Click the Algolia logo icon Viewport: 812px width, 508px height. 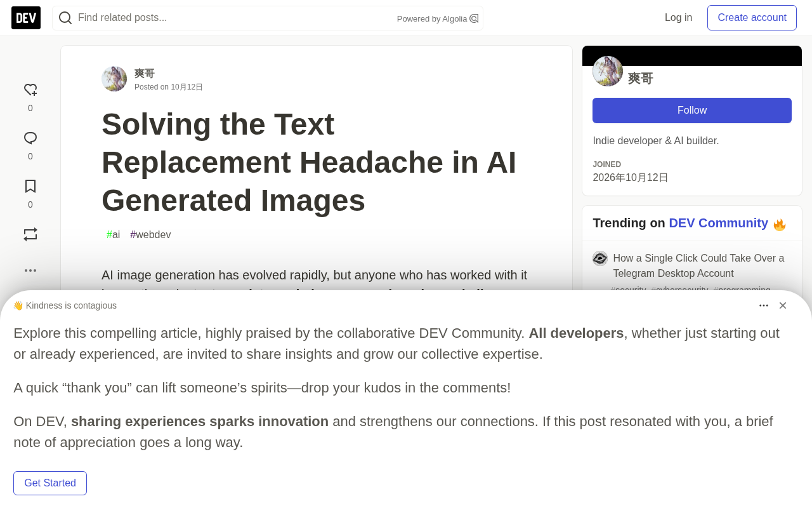tap(474, 18)
